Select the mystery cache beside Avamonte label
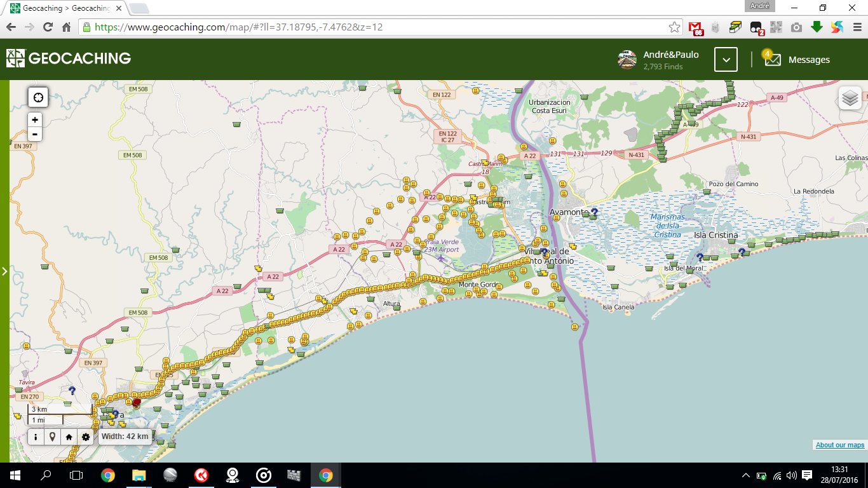The width and height of the screenshot is (868, 488). click(594, 212)
